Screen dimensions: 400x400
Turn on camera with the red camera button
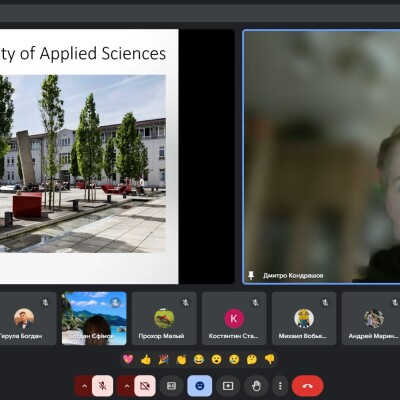click(145, 386)
